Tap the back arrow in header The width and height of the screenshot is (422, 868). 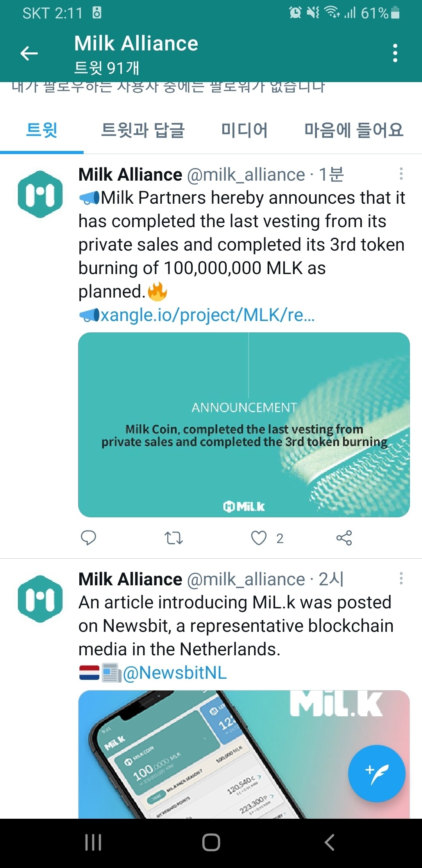click(x=29, y=53)
